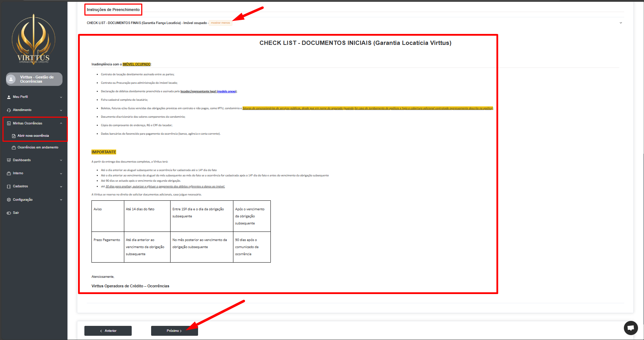This screenshot has width=644, height=340.
Task: Click the user avatar icon
Action: 11,79
